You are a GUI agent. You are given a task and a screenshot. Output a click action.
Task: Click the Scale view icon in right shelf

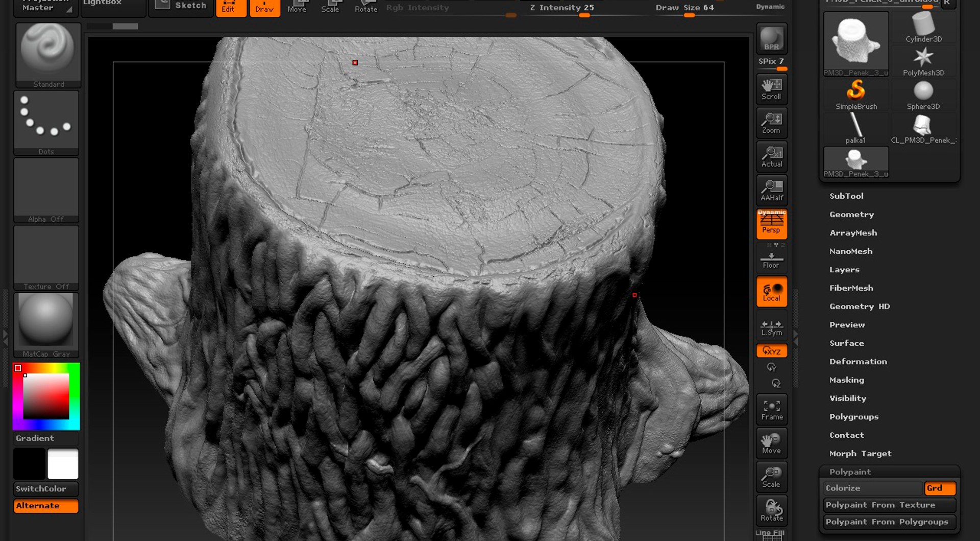(771, 477)
